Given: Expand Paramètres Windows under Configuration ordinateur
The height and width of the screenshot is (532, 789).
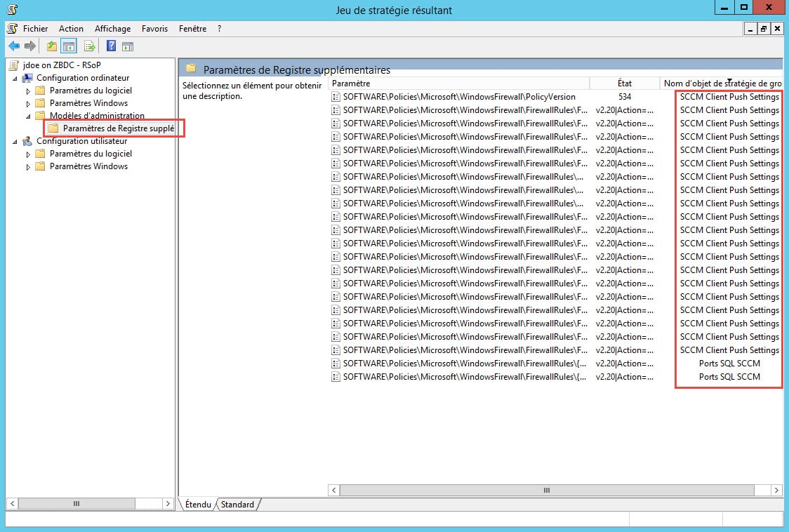Looking at the screenshot, I should 28,104.
